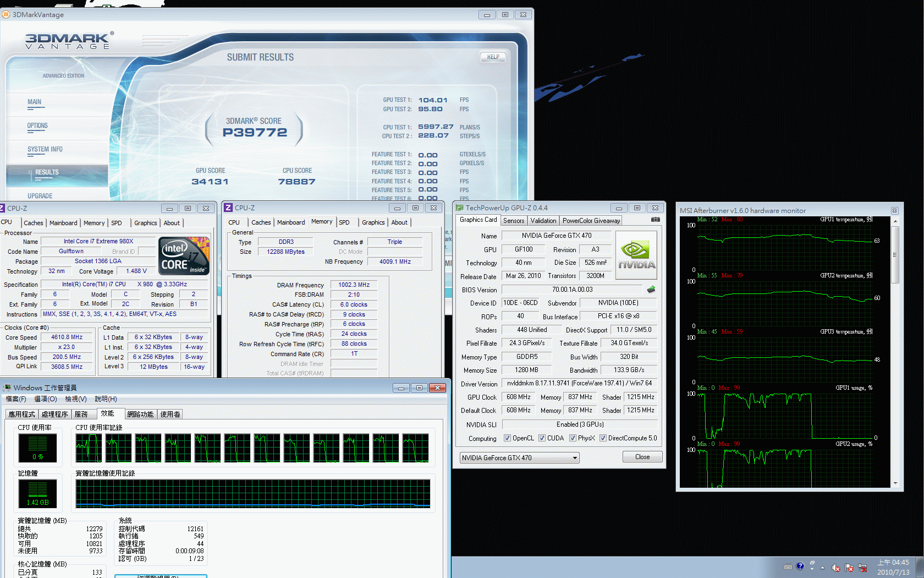Screen dimensions: 924x578
Task: Switch to 使用者 tab in Task Manager
Action: (170, 414)
